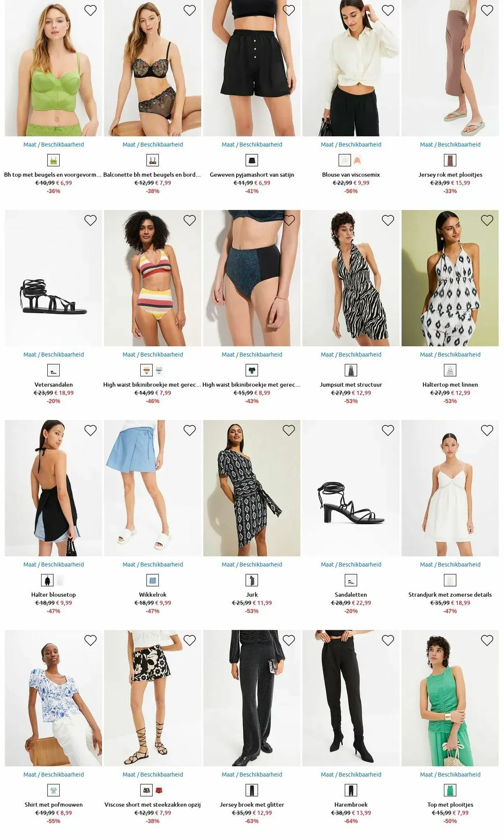The height and width of the screenshot is (840, 504).
Task: Expand Maat / Beschikbaarheid under Haltertop met linnen
Action: pos(450,355)
